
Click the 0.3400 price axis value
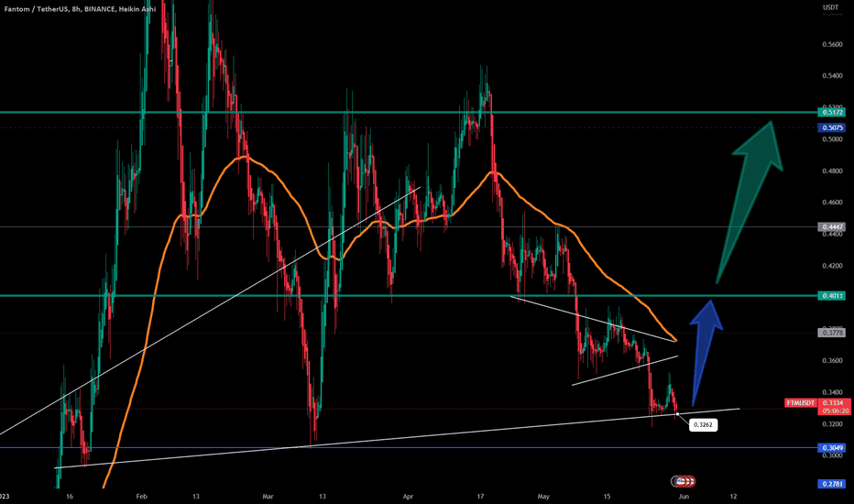tap(832, 392)
